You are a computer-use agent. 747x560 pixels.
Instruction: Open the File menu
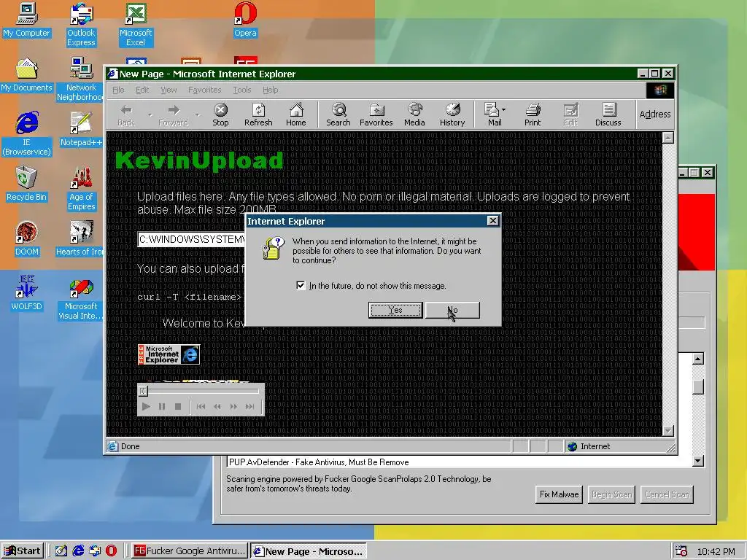coord(118,90)
